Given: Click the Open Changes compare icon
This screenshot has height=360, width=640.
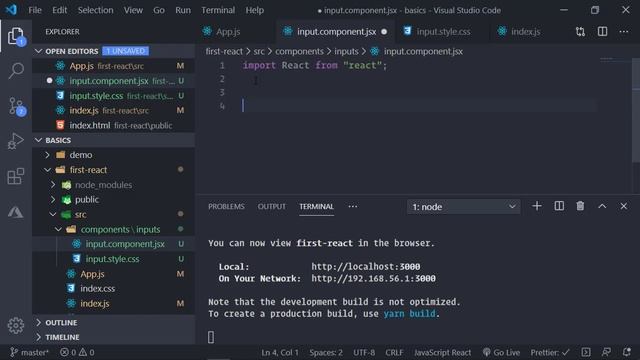Looking at the screenshot, I should point(580,31).
